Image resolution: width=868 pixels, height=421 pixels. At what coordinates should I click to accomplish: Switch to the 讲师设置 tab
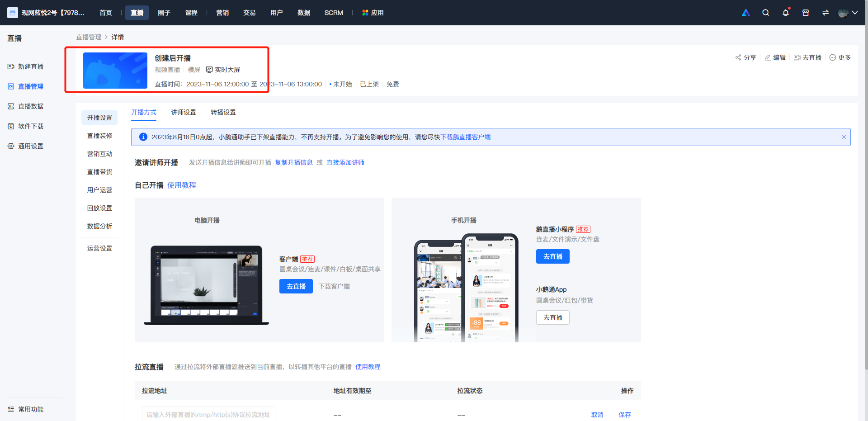(184, 112)
